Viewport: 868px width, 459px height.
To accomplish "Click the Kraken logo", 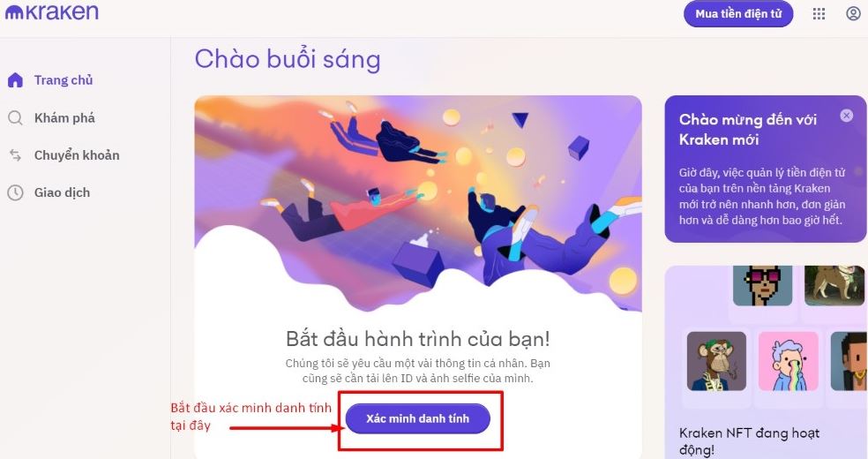I will (52, 12).
